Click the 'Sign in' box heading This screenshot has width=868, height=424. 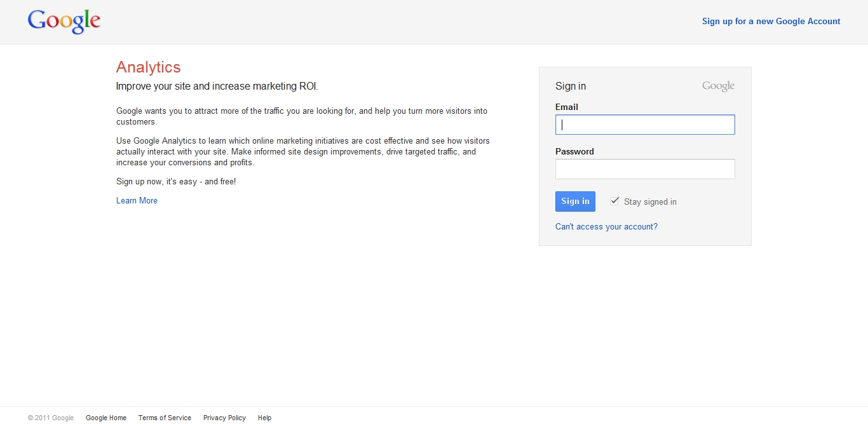click(x=571, y=86)
